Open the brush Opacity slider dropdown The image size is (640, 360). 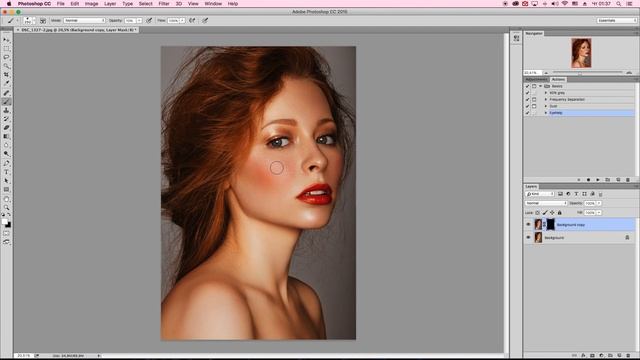(x=140, y=20)
